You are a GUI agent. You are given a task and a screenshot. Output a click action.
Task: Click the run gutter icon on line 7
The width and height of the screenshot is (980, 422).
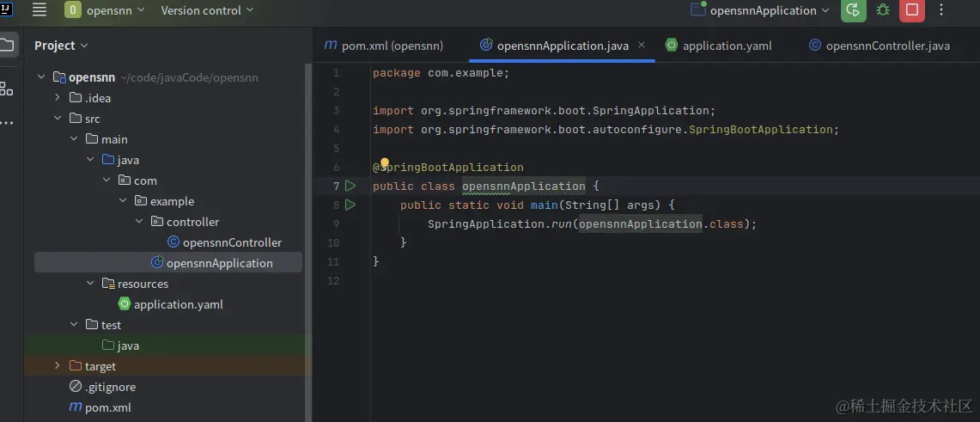(350, 186)
